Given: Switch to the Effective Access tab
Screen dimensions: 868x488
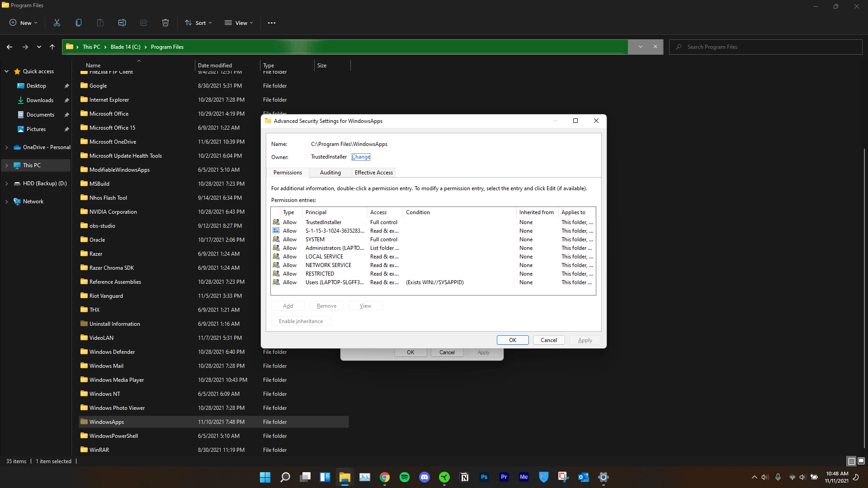Looking at the screenshot, I should [373, 172].
